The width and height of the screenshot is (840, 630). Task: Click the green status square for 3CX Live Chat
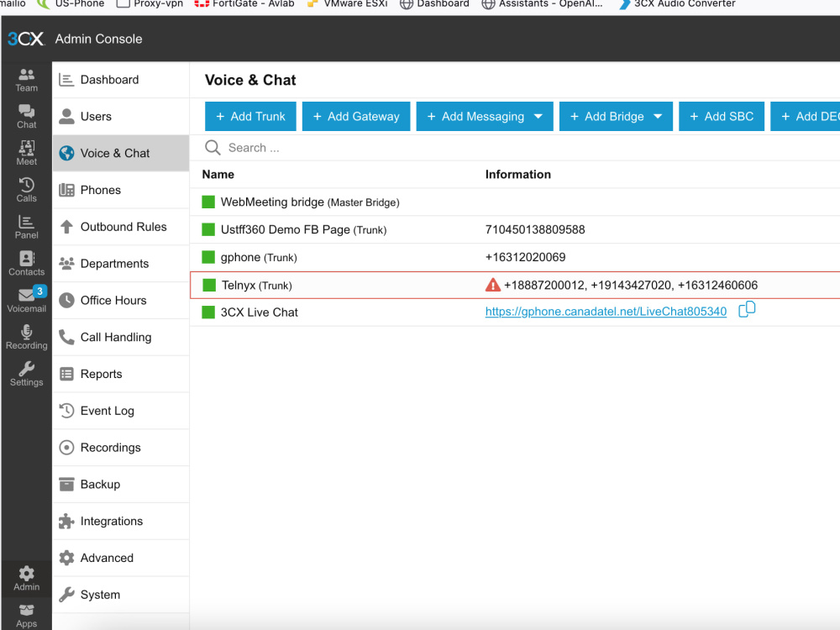coord(208,312)
